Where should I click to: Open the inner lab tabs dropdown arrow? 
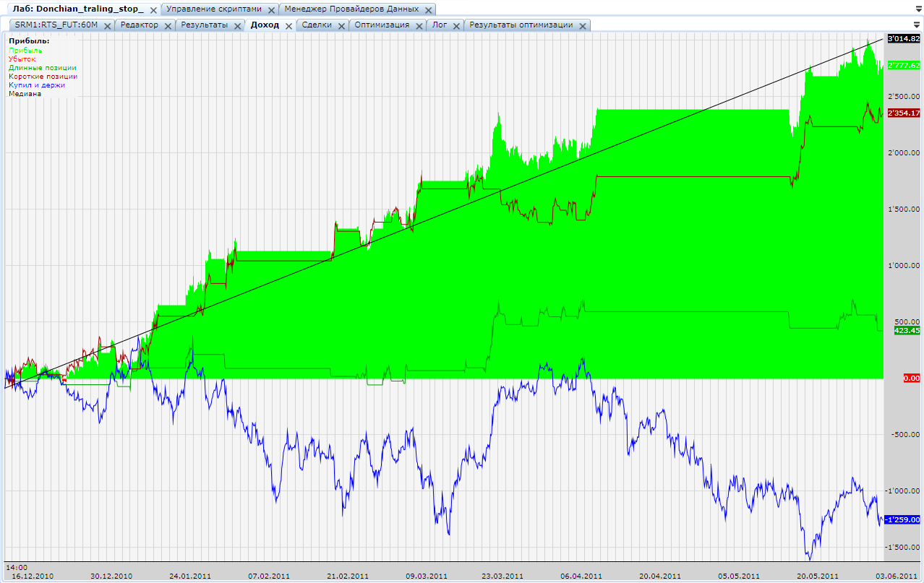[x=917, y=25]
